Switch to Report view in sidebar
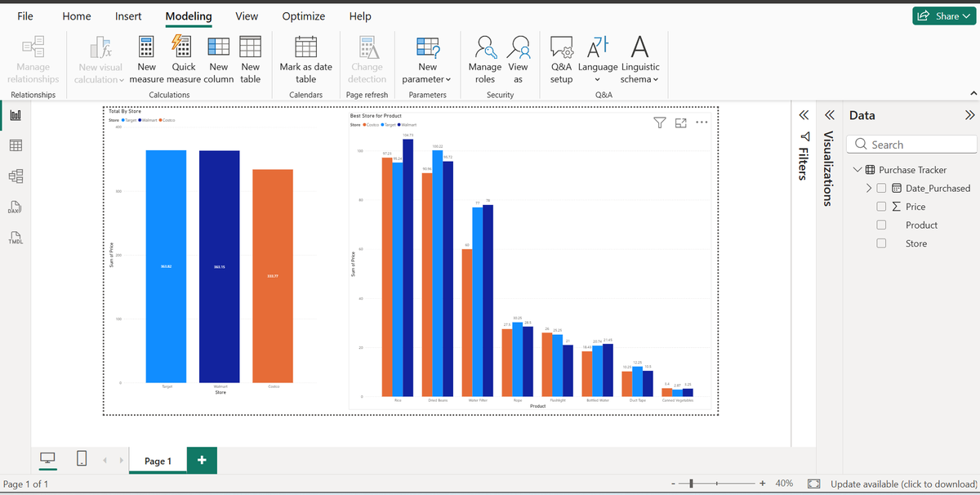 (x=16, y=115)
